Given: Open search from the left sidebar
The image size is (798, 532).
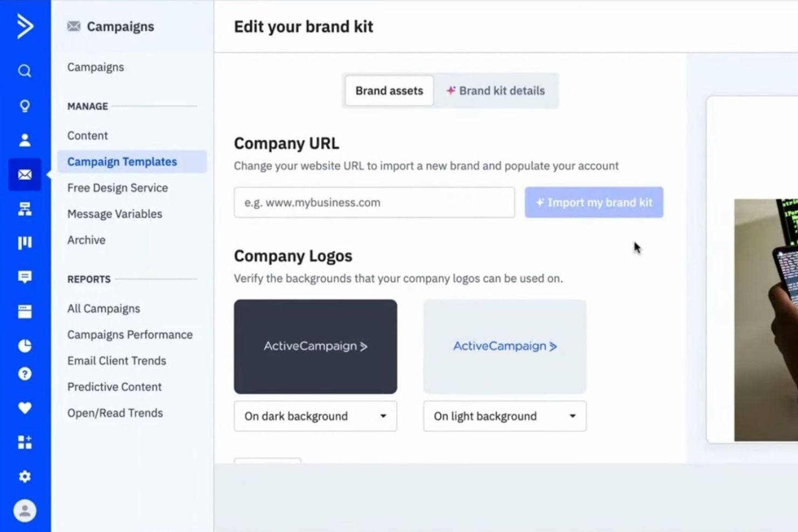Looking at the screenshot, I should tap(25, 71).
